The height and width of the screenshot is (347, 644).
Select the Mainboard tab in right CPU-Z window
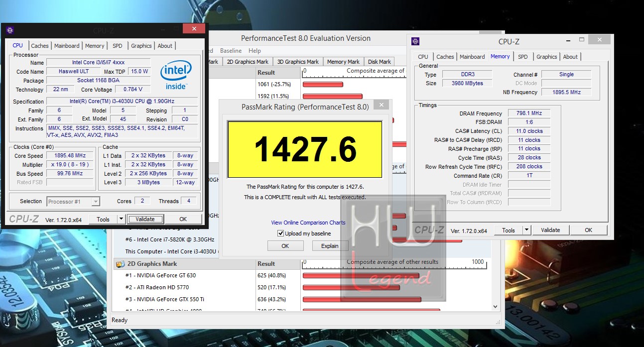[x=472, y=57]
